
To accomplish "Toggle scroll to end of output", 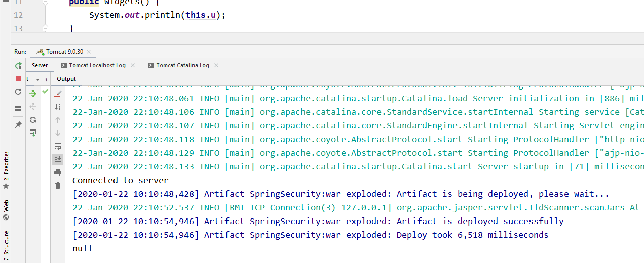I will pyautogui.click(x=58, y=159).
